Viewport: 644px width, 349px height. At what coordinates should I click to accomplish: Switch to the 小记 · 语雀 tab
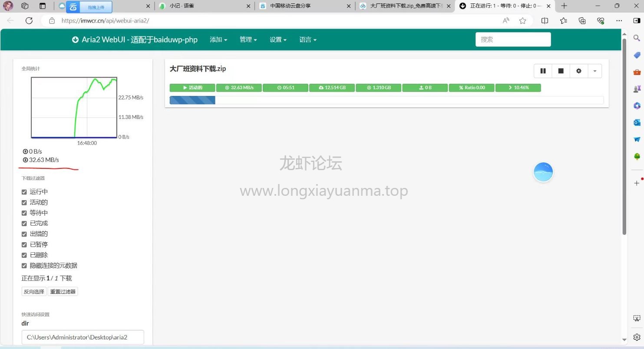(x=204, y=6)
